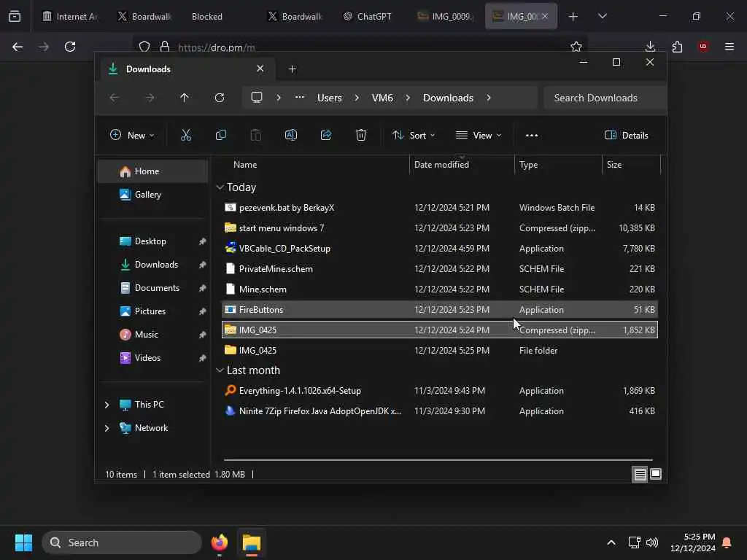The height and width of the screenshot is (560, 747).
Task: Add a new Explorer tab with plus button
Action: click(x=292, y=69)
